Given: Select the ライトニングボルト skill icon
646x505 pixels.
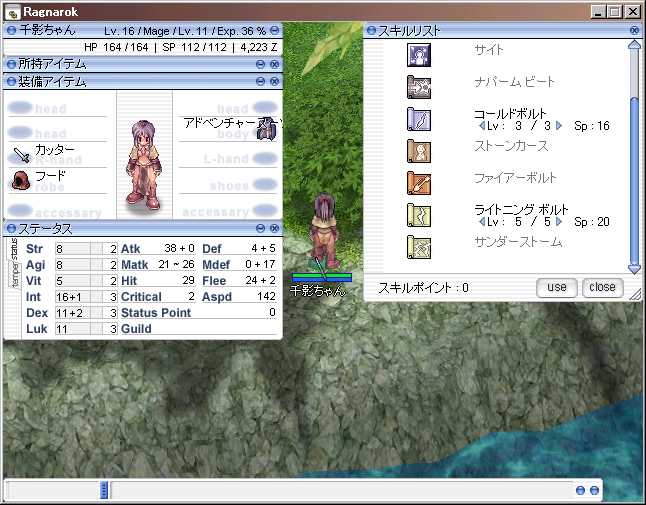Looking at the screenshot, I should pos(419,215).
